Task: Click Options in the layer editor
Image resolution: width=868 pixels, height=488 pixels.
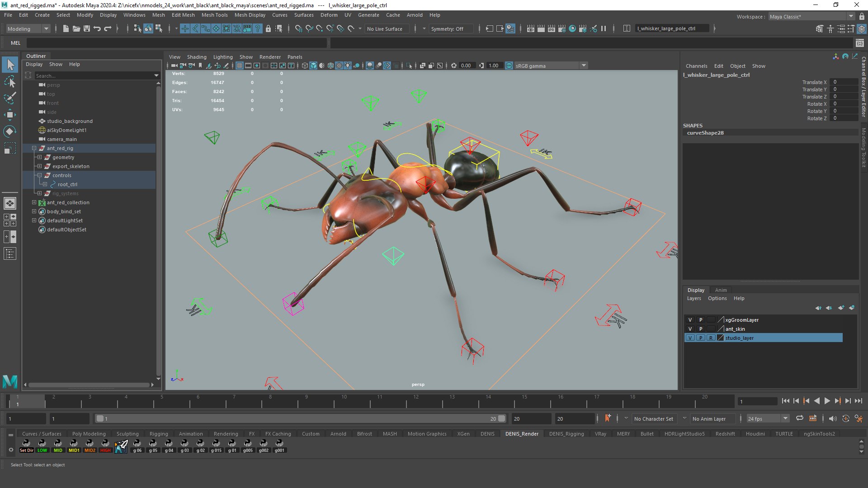Action: tap(717, 298)
